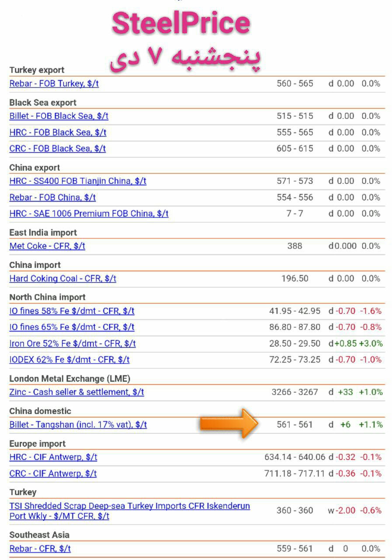Click the +0.85 daily change value
The height and width of the screenshot is (560, 392).
(345, 343)
